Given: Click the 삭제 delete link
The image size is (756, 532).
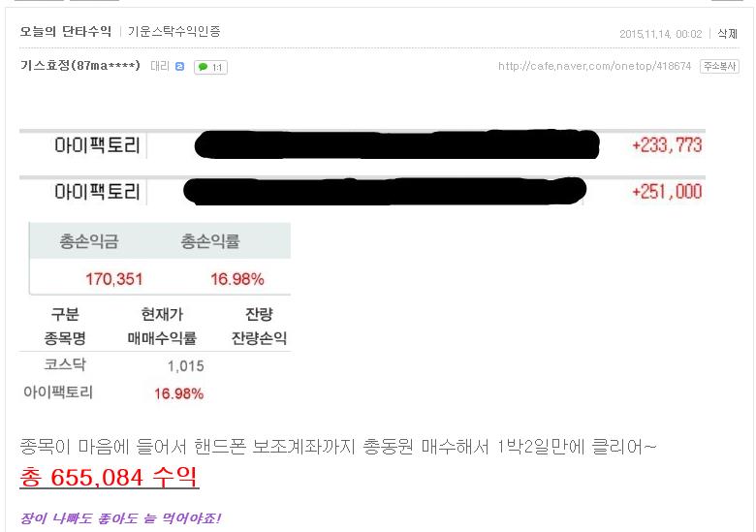Looking at the screenshot, I should (x=728, y=33).
